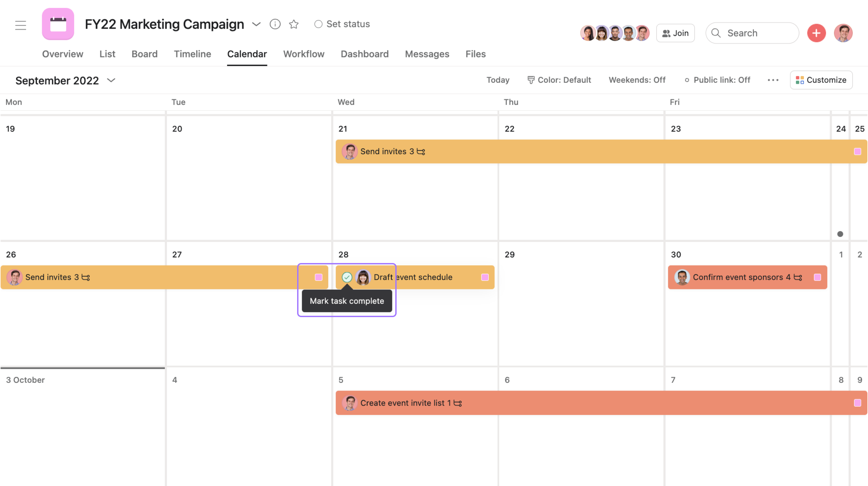Create a new task with the plus button
868x486 pixels.
click(816, 33)
